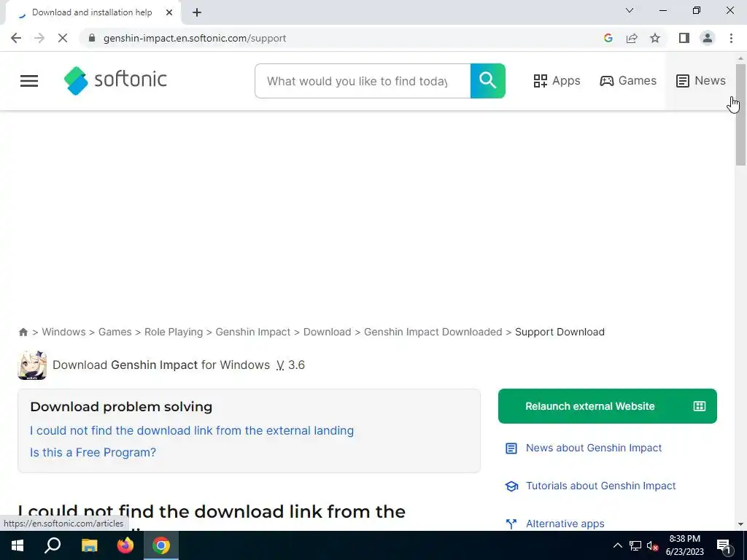Image resolution: width=747 pixels, height=560 pixels.
Task: Click 'I could not find the download link' link
Action: click(192, 430)
